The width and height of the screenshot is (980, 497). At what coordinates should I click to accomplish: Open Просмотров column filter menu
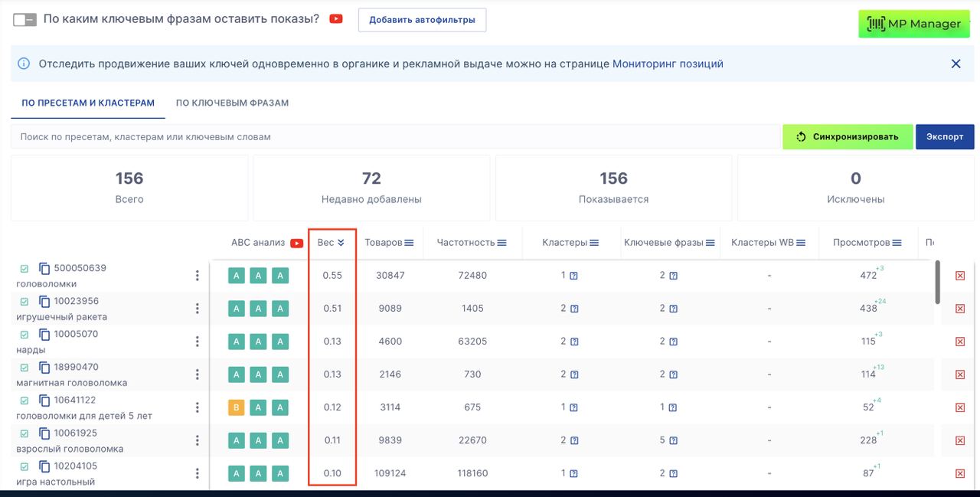coord(895,243)
